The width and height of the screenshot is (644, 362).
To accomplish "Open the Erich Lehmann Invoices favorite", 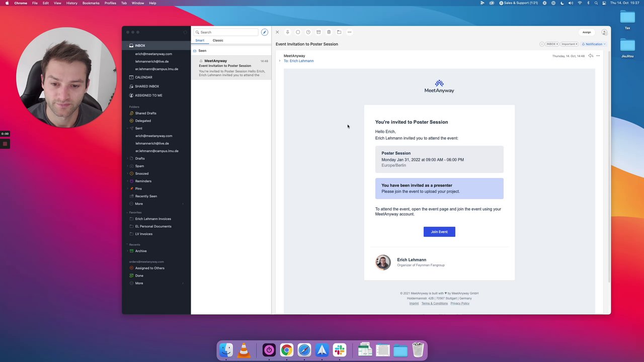I will pyautogui.click(x=153, y=219).
